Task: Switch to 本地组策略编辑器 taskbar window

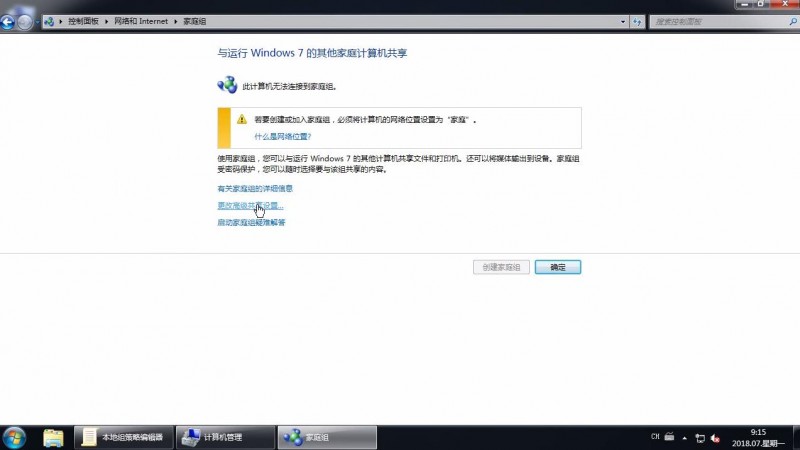Action: click(124, 437)
